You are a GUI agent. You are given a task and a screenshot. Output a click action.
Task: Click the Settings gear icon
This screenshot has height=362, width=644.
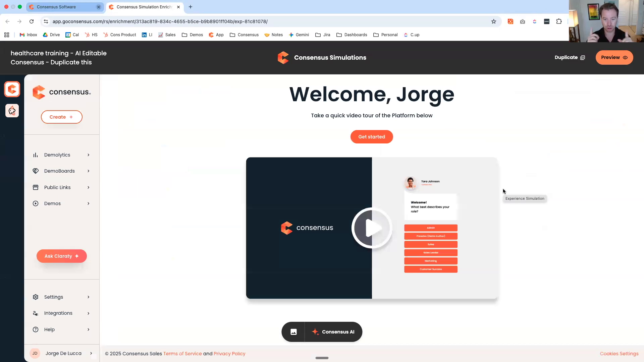36,297
